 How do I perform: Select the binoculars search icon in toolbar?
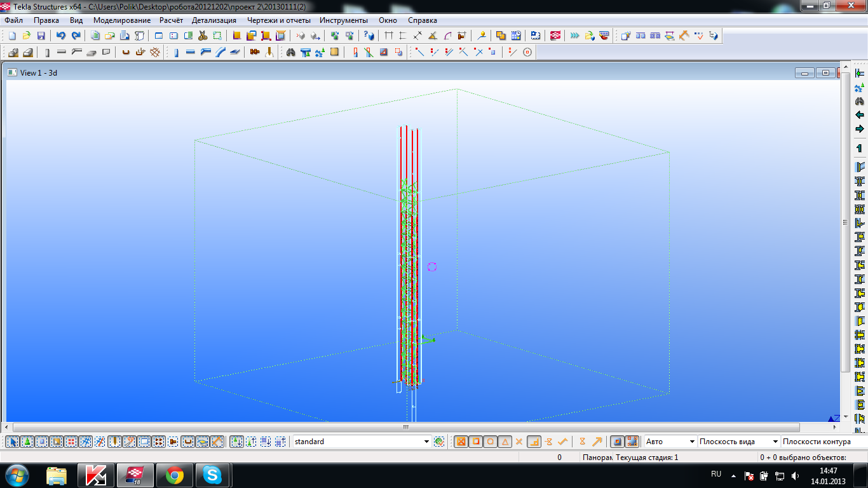(x=291, y=53)
